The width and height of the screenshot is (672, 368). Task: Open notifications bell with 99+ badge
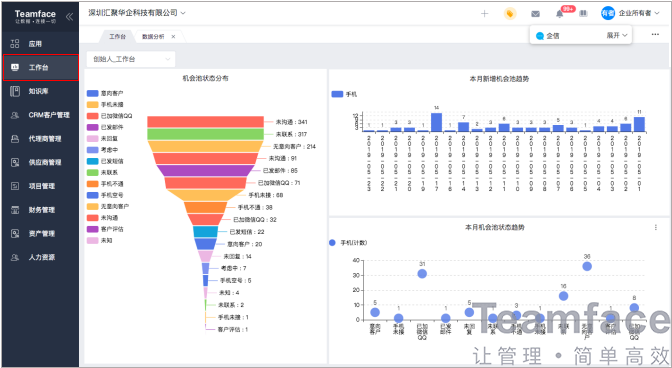(560, 14)
